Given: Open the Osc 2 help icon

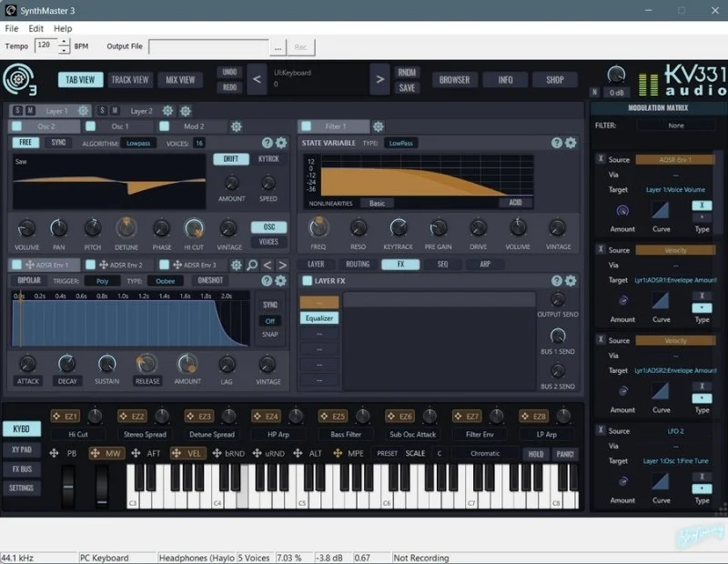Looking at the screenshot, I should 267,143.
